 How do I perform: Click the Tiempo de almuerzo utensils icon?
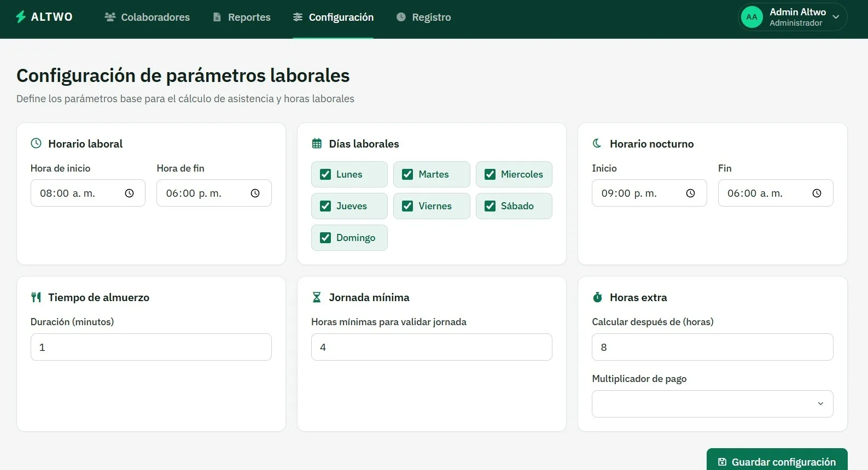pyautogui.click(x=36, y=297)
